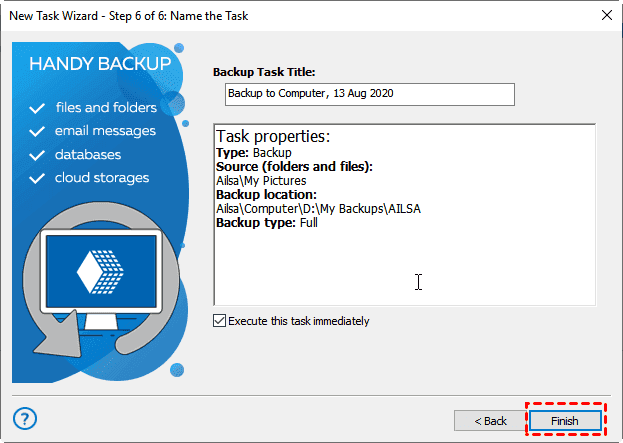Viewport: 623px width, 443px height.
Task: Click the checkmark next to databases
Action: 38,155
